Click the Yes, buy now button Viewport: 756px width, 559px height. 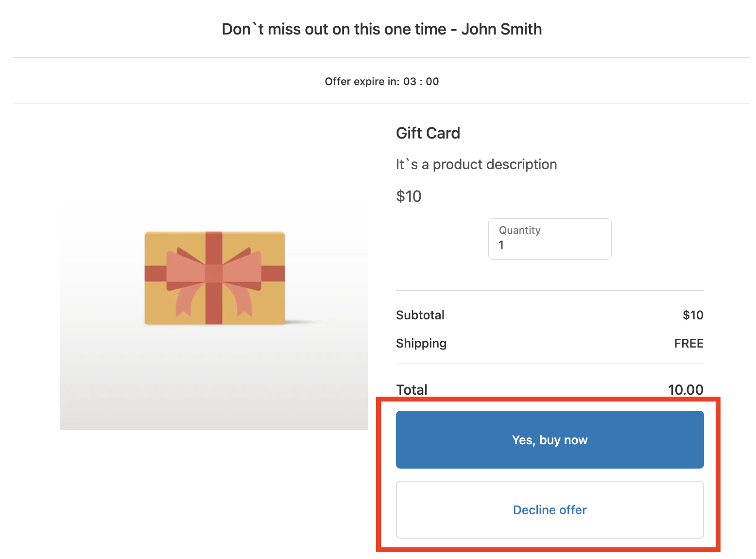tap(550, 439)
